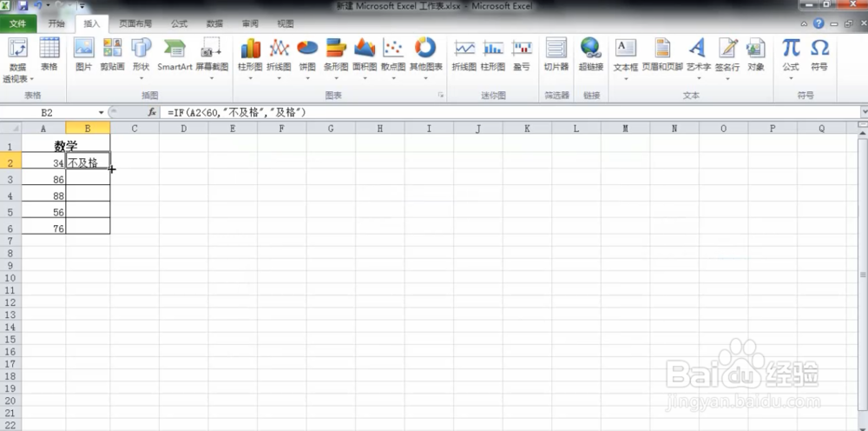Image resolution: width=868 pixels, height=431 pixels.
Task: Click the Save icon in quick access toolbar
Action: click(23, 6)
